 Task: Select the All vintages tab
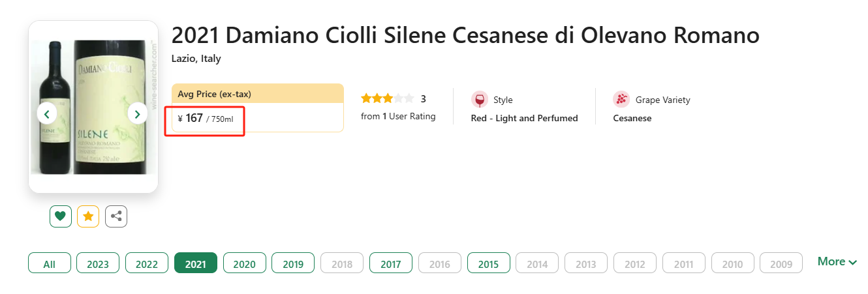click(x=49, y=263)
